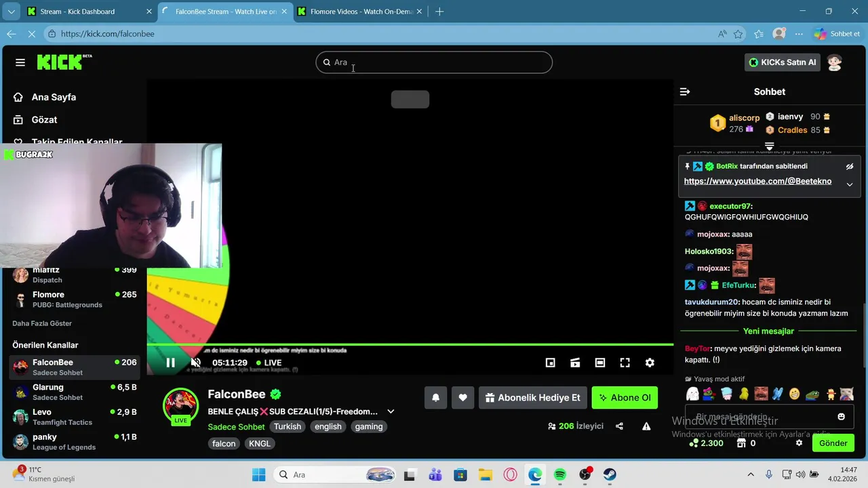Screen dimensions: 868x488
Task: Click the Sohbet et Copilot button
Action: [x=837, y=34]
